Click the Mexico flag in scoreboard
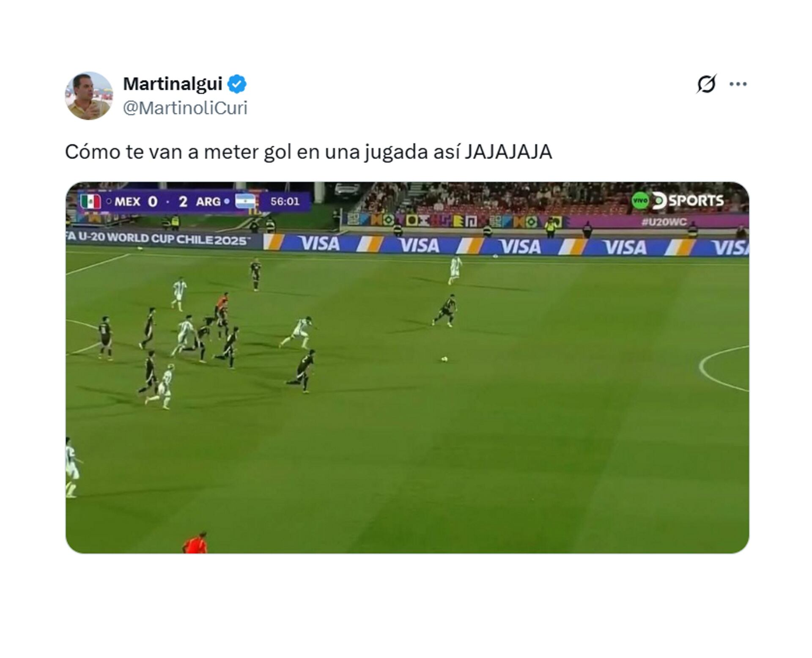Image resolution: width=812 pixels, height=658 pixels. click(91, 202)
